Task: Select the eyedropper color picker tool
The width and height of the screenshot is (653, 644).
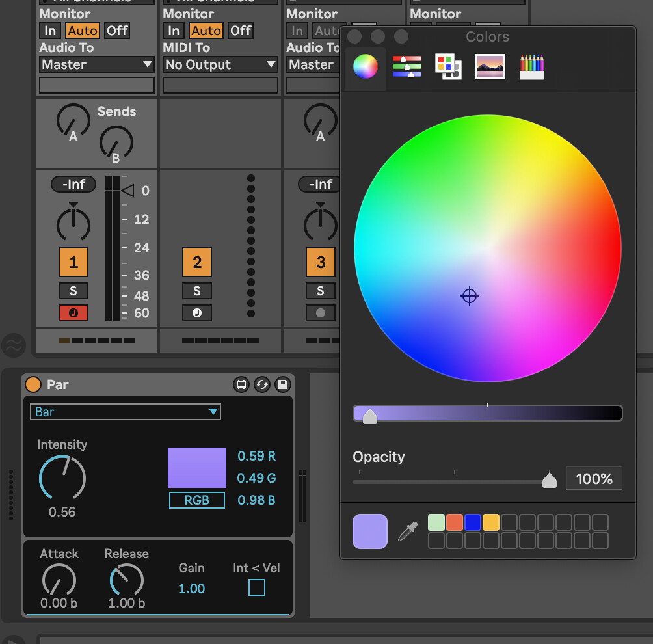Action: [x=407, y=531]
